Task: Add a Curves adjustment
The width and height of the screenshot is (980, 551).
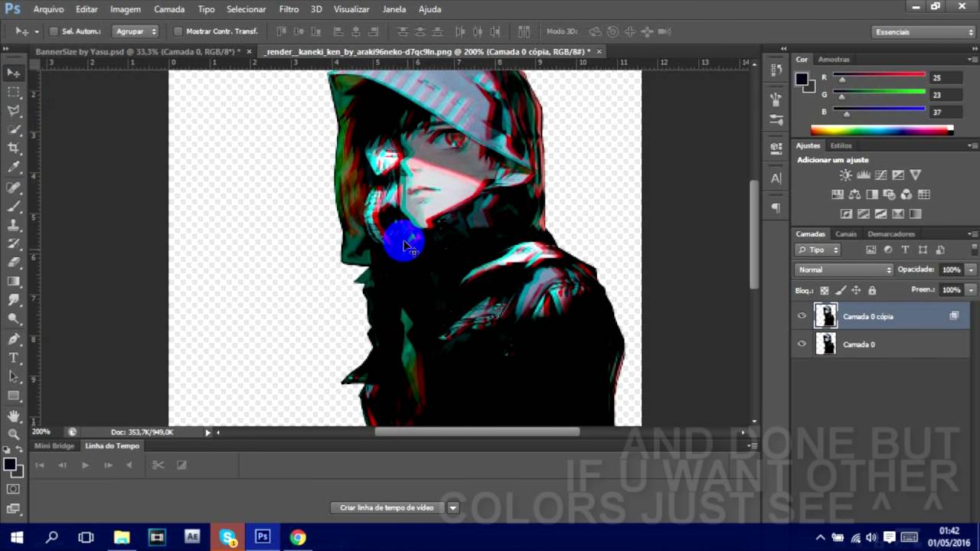Action: pos(880,175)
